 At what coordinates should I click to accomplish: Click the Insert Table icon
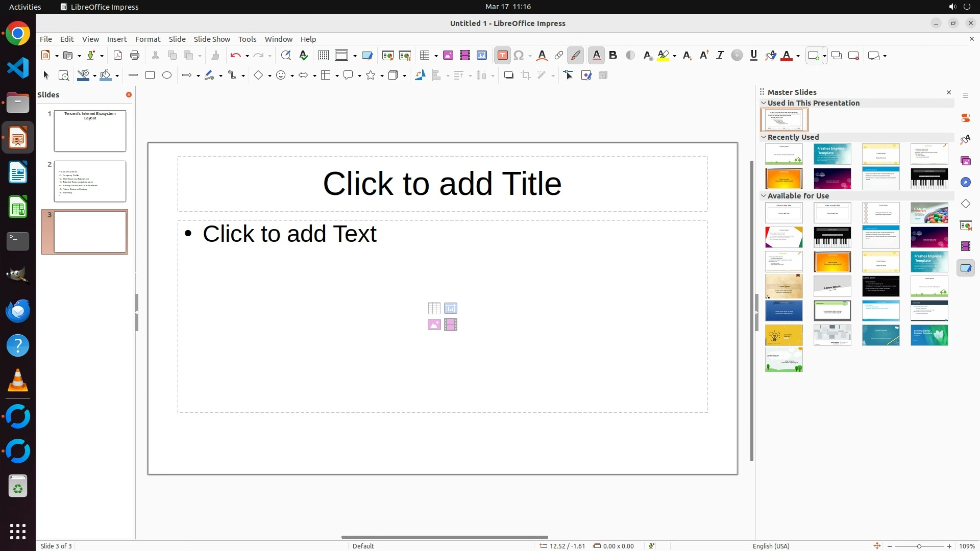(425, 56)
